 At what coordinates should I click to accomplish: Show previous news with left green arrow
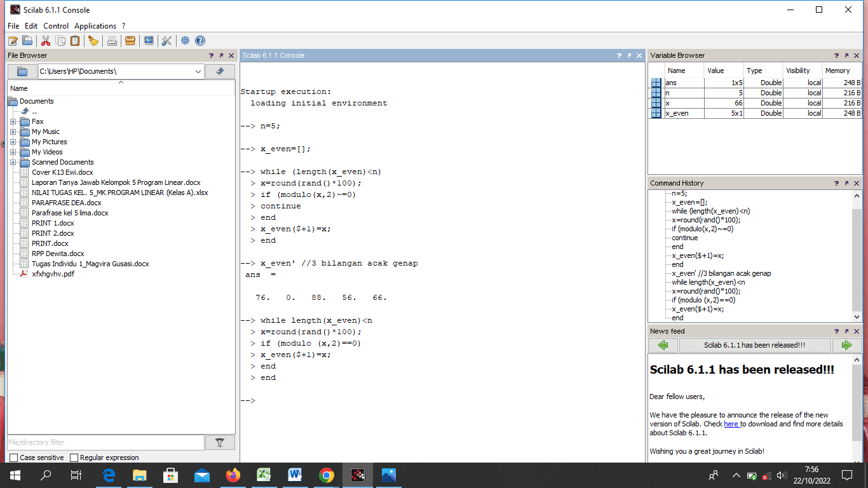[663, 345]
